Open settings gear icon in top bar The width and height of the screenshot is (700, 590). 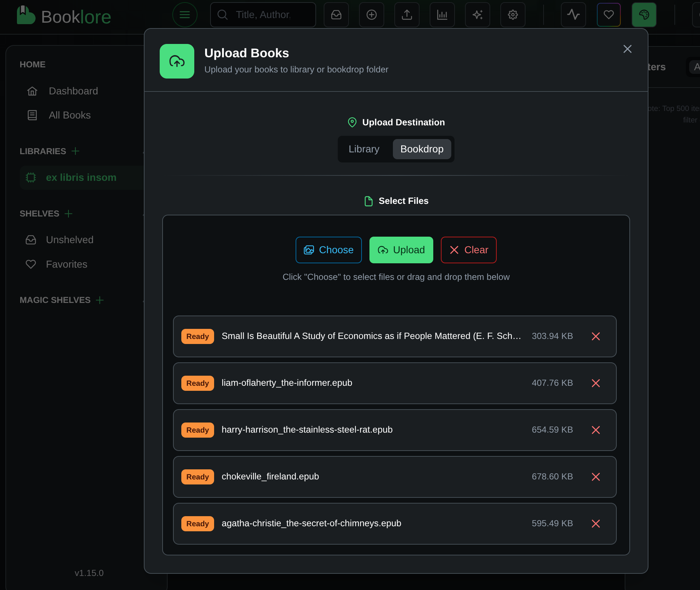513,15
